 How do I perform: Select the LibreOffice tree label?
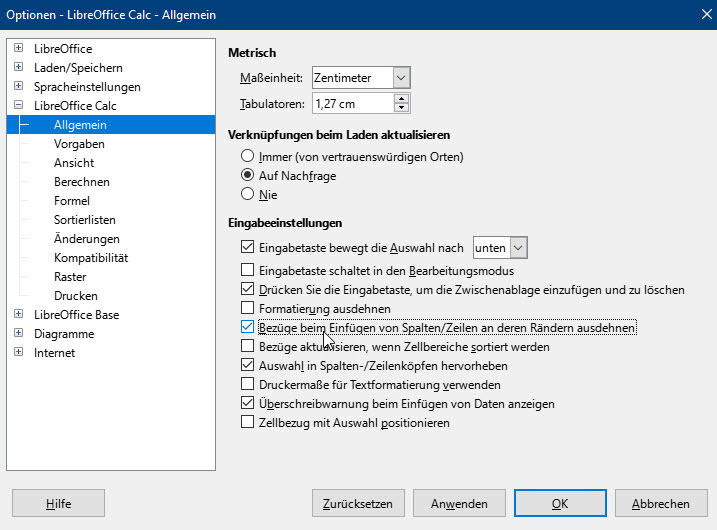[63, 48]
